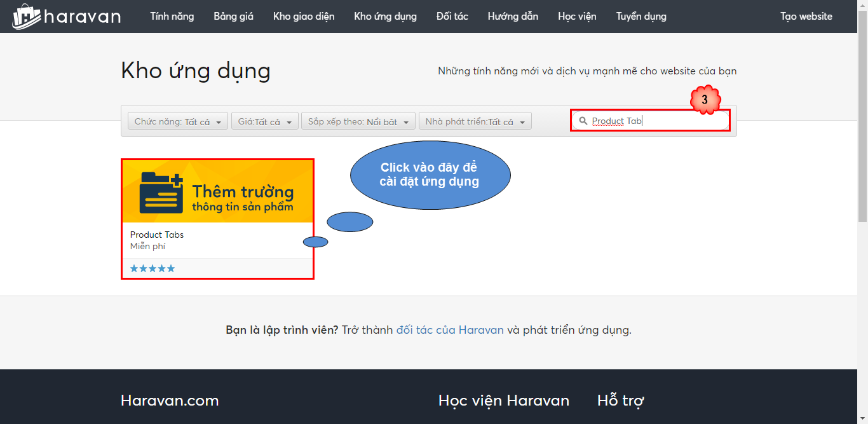Screen dimensions: 868x424
Task: Click the five-star rating on Product Tabs
Action: pyautogui.click(x=153, y=269)
